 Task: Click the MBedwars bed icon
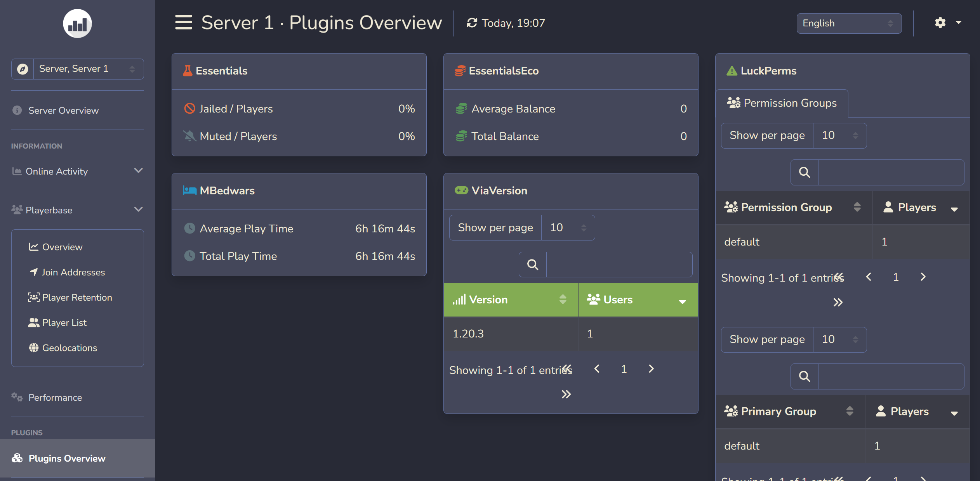[189, 190]
